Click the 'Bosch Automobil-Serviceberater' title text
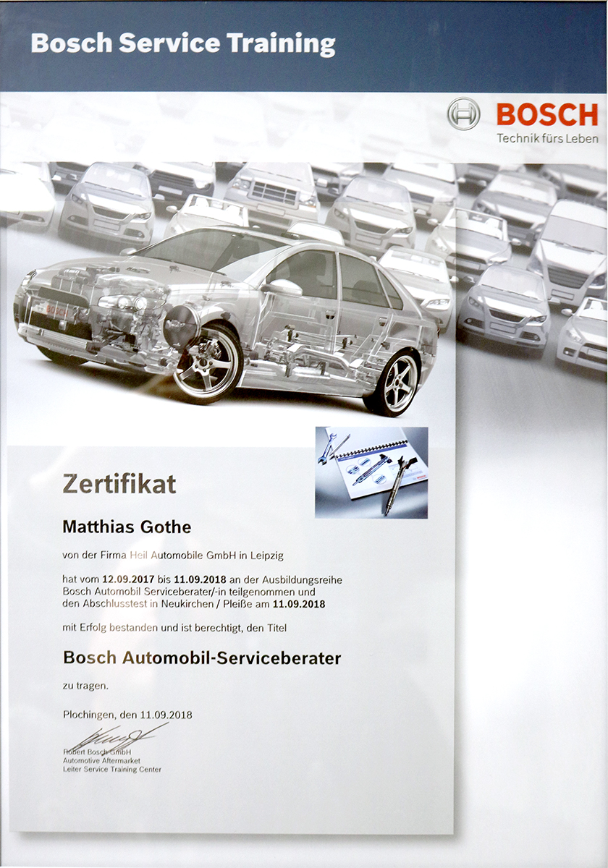Screen dimensions: 608x868 tap(202, 658)
